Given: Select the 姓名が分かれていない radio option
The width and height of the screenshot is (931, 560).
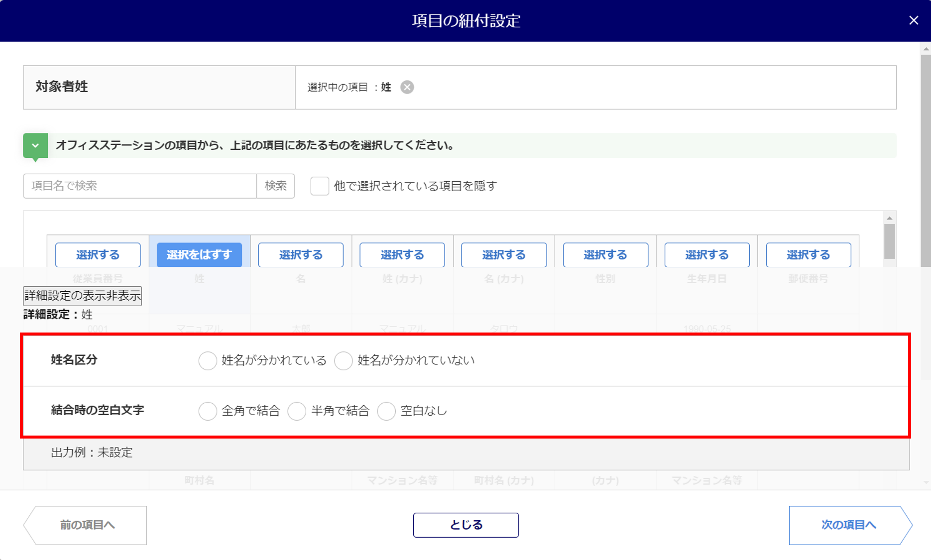Looking at the screenshot, I should [344, 360].
